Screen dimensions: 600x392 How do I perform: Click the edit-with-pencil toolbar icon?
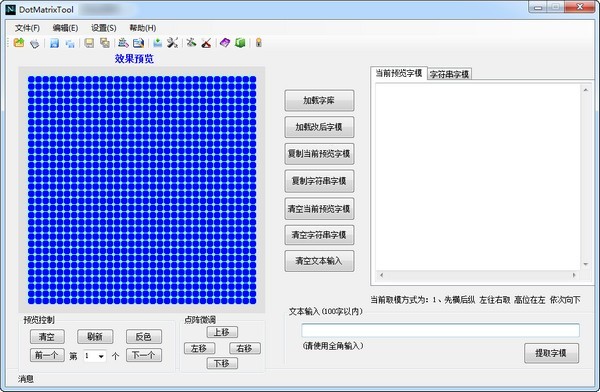tap(123, 43)
